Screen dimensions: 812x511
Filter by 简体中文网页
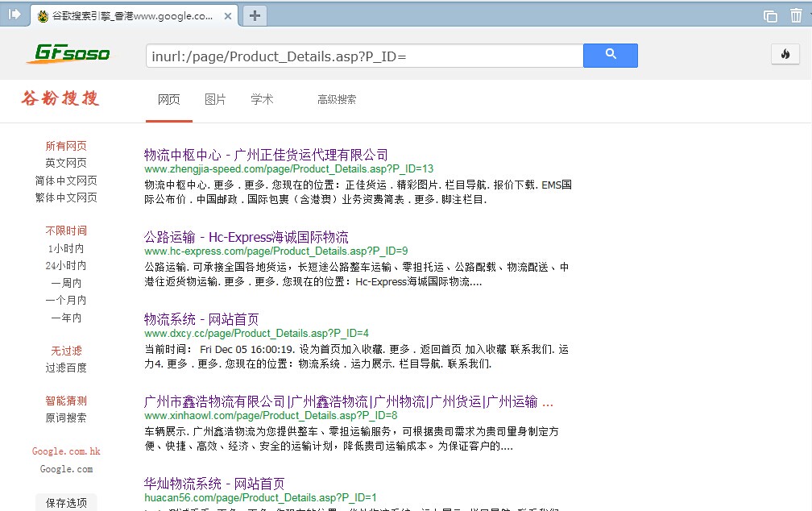click(x=66, y=181)
